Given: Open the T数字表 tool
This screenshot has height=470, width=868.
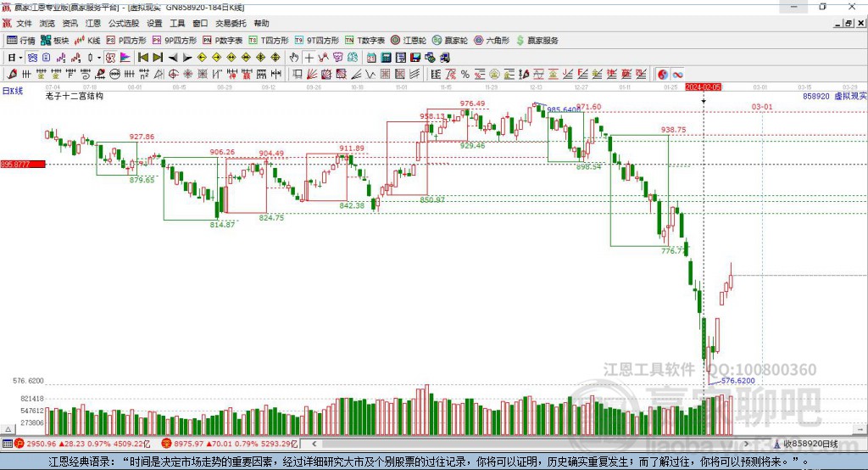Looking at the screenshot, I should pyautogui.click(x=364, y=41).
